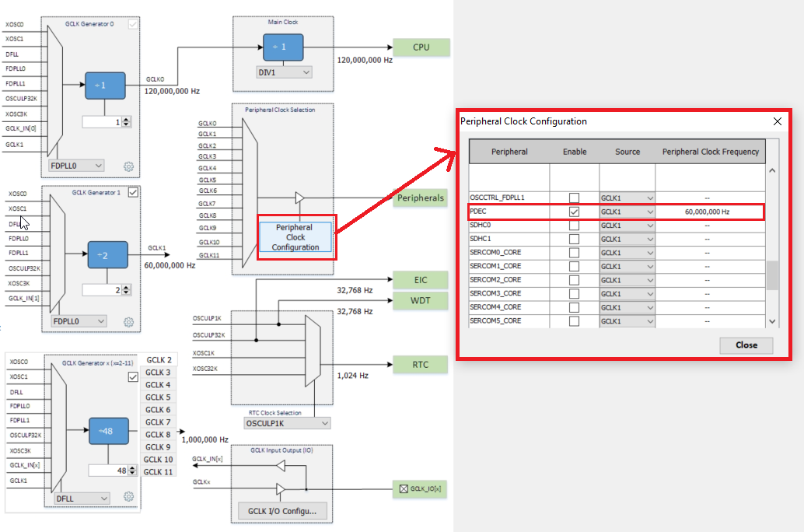Click the peripheral list vertical scrollbar thumb
The width and height of the screenshot is (804, 532).
pyautogui.click(x=771, y=275)
